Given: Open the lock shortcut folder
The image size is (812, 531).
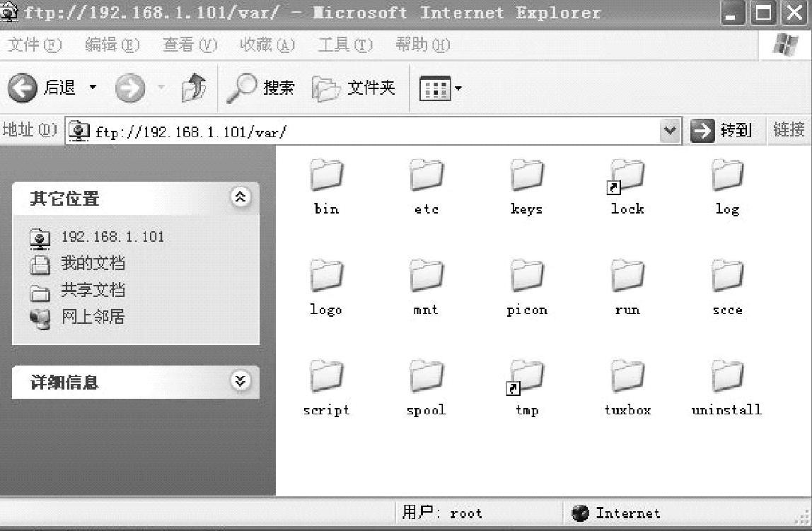Looking at the screenshot, I should (627, 177).
